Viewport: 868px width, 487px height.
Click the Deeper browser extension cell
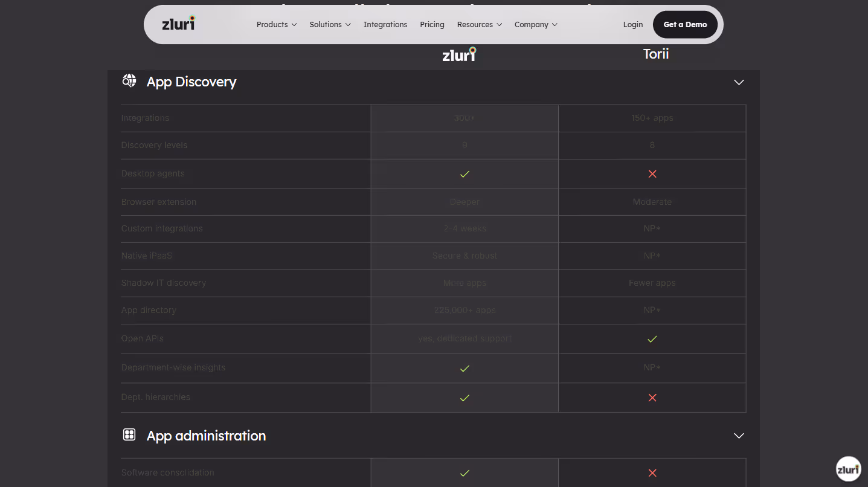click(465, 202)
